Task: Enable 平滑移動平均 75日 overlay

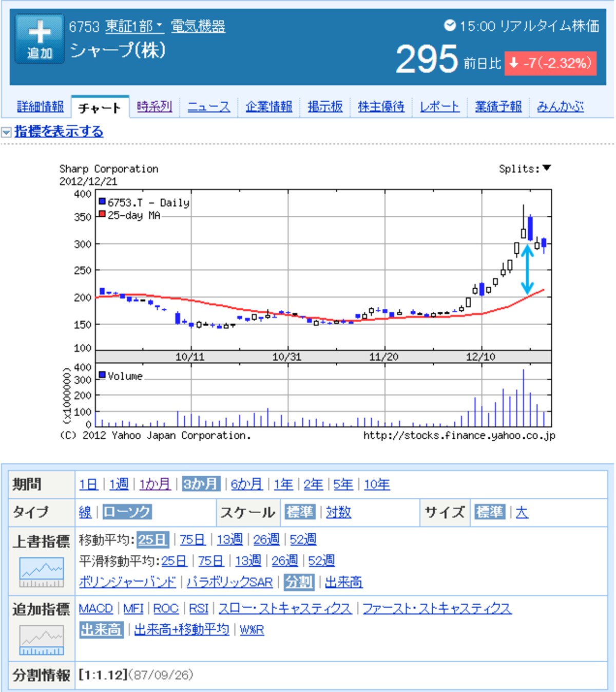Action: 211,560
